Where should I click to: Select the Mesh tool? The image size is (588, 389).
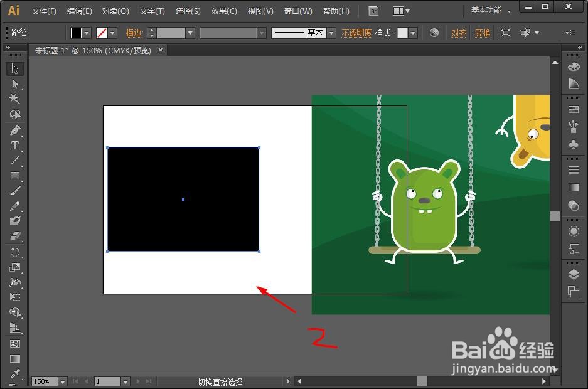tap(15, 344)
